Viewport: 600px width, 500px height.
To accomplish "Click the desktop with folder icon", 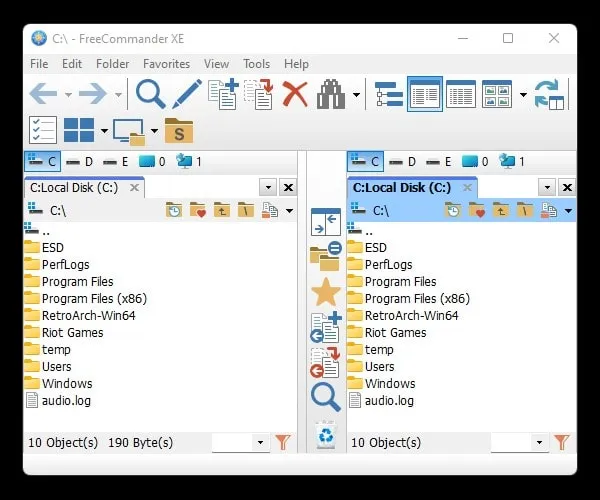I will click(129, 131).
